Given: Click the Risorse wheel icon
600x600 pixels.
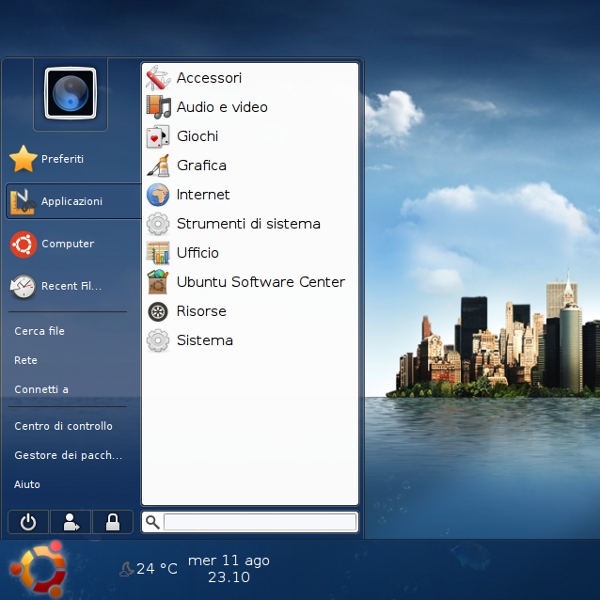Looking at the screenshot, I should click(158, 311).
